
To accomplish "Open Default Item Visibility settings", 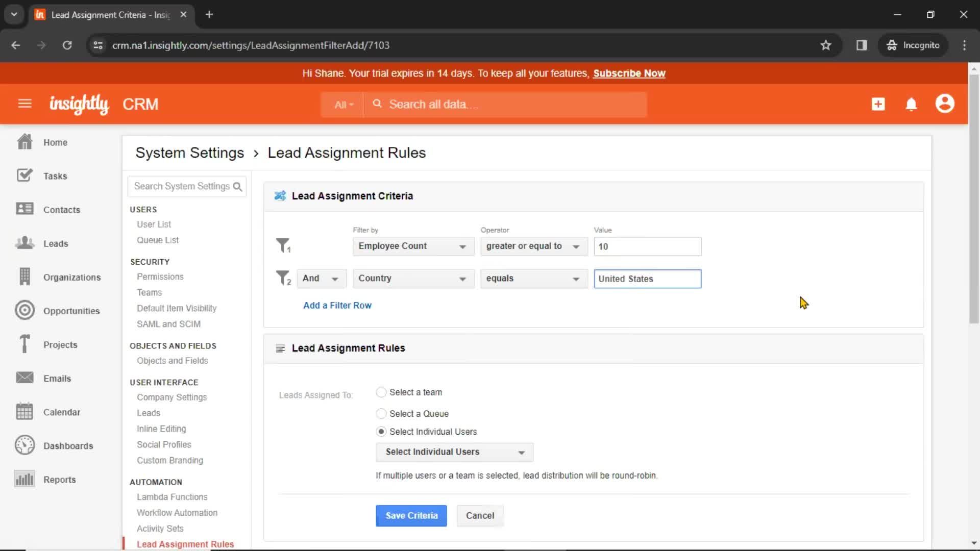I will pos(176,308).
